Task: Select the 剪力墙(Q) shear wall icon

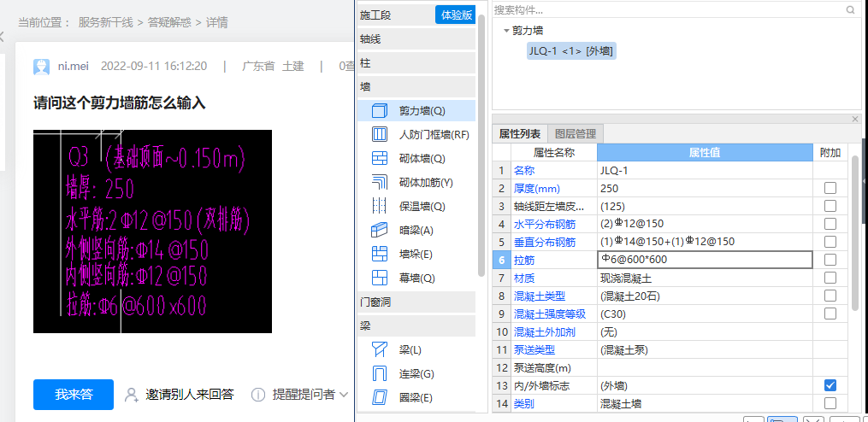Action: tap(379, 110)
